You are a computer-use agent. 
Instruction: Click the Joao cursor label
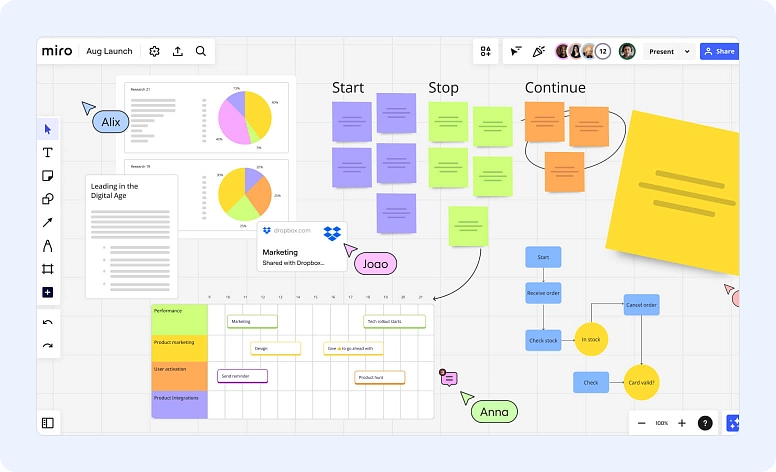tap(375, 264)
